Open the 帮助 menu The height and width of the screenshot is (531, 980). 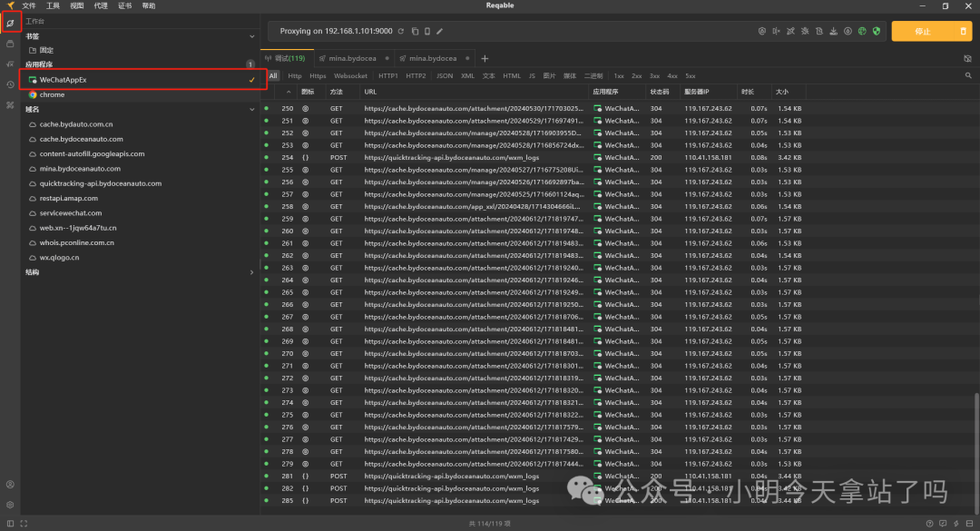coord(149,5)
